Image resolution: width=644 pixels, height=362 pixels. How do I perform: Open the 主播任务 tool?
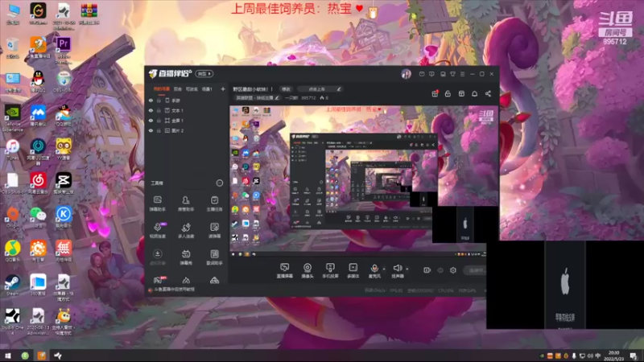214,204
